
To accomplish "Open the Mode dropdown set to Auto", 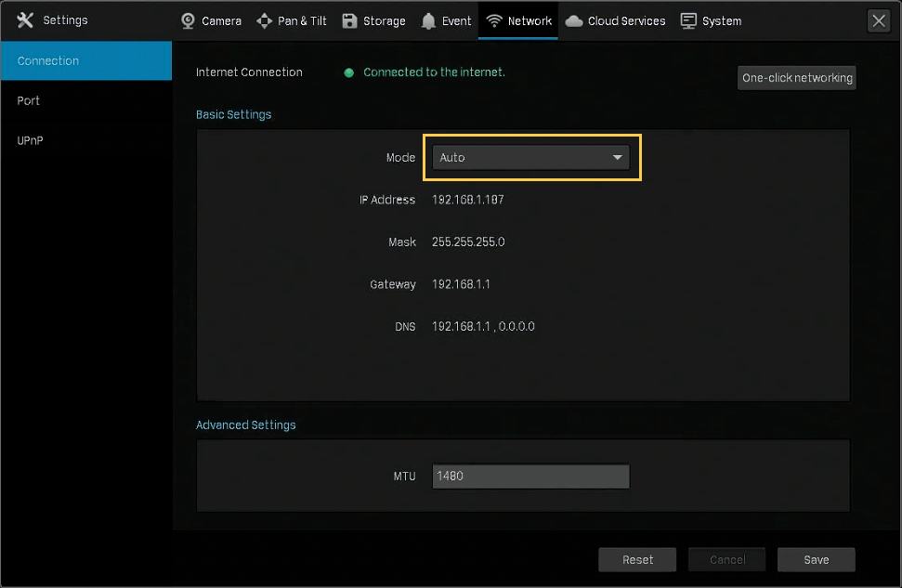I will (x=530, y=157).
